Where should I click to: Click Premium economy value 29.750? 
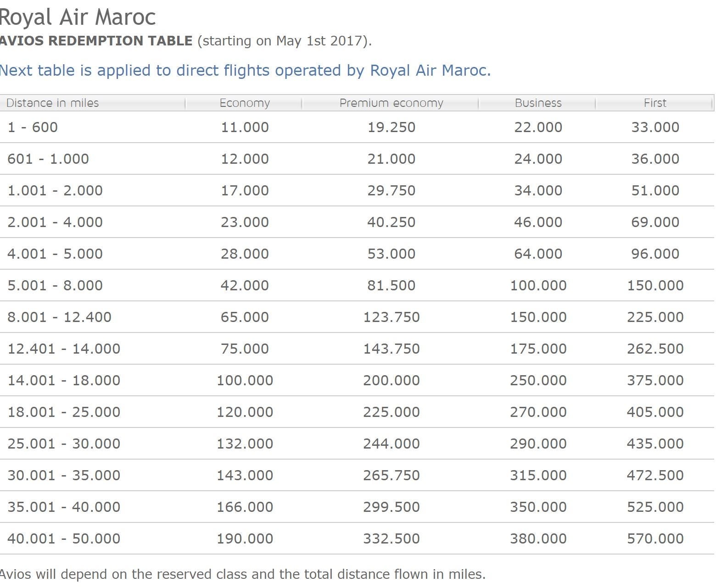[391, 190]
